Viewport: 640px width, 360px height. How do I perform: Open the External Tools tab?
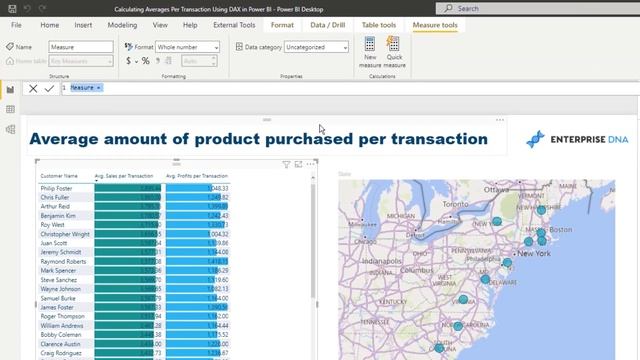(234, 25)
